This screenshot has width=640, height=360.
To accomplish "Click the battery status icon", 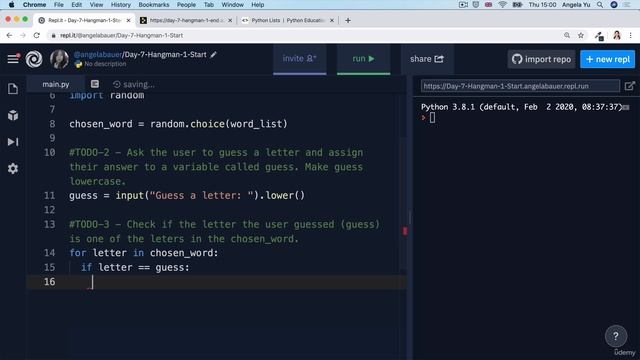I will [517, 5].
